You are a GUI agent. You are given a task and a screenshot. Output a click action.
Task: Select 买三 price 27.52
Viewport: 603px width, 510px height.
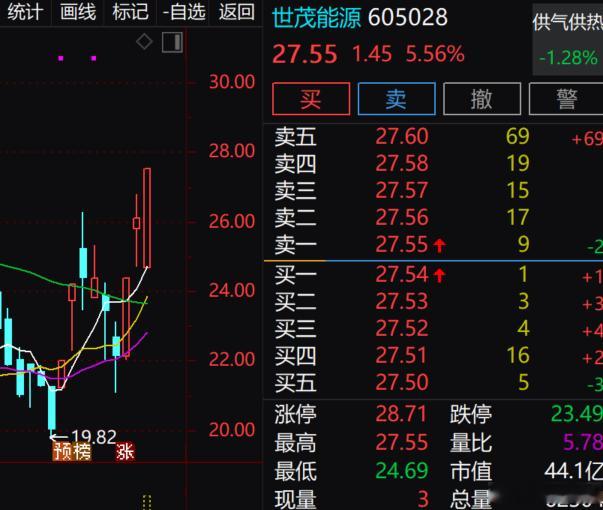(x=401, y=328)
